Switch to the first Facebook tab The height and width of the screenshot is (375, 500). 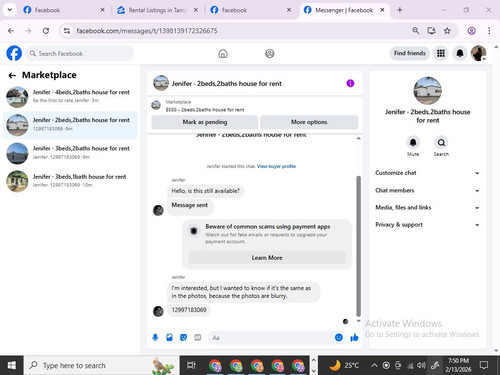click(x=64, y=10)
